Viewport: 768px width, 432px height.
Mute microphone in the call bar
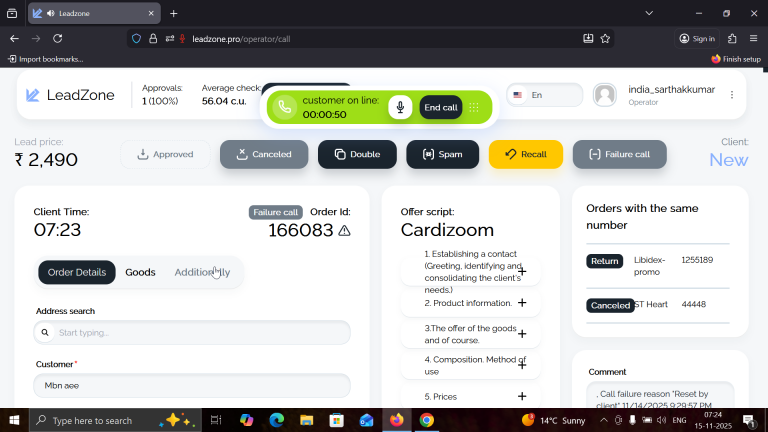(x=400, y=107)
